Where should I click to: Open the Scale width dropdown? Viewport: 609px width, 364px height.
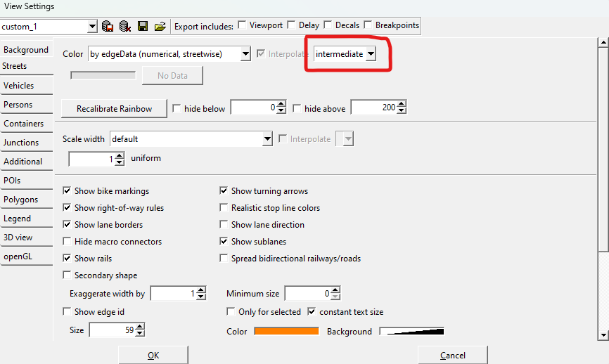click(x=267, y=139)
